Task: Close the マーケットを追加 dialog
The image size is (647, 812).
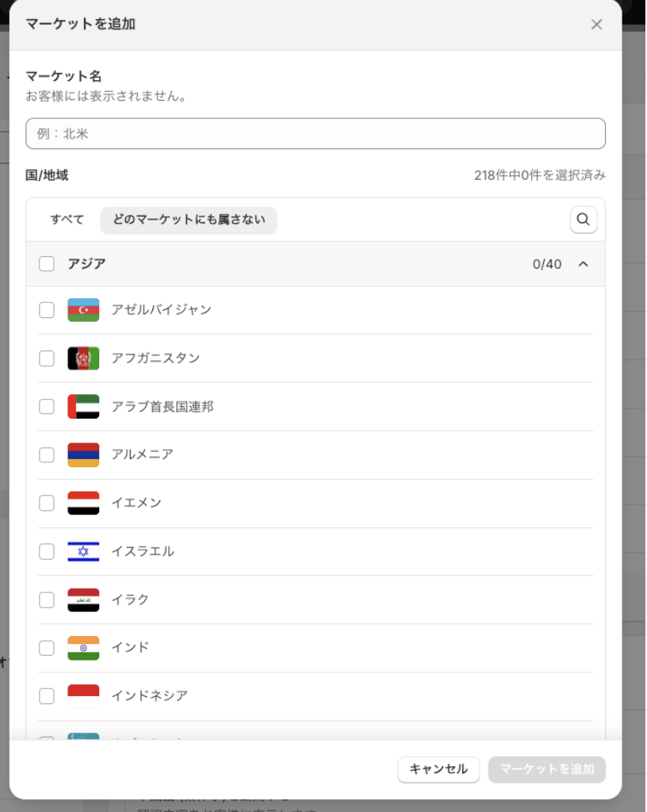Action: [597, 25]
